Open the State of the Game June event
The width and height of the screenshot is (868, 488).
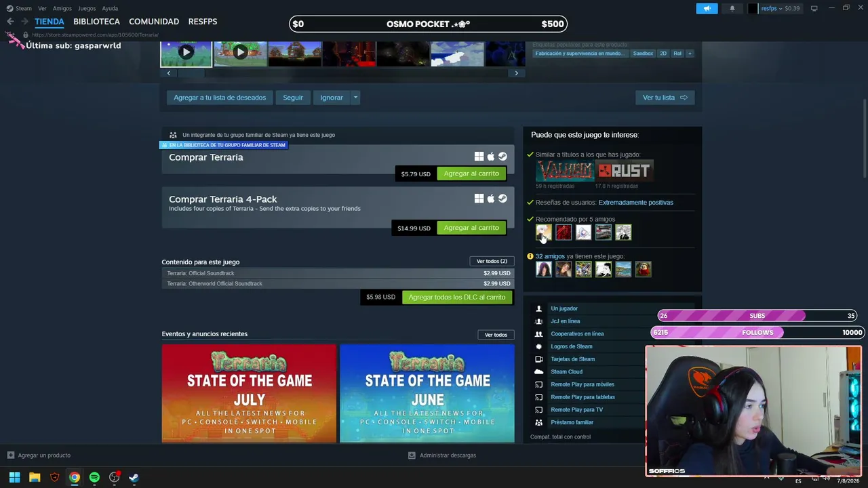(427, 393)
